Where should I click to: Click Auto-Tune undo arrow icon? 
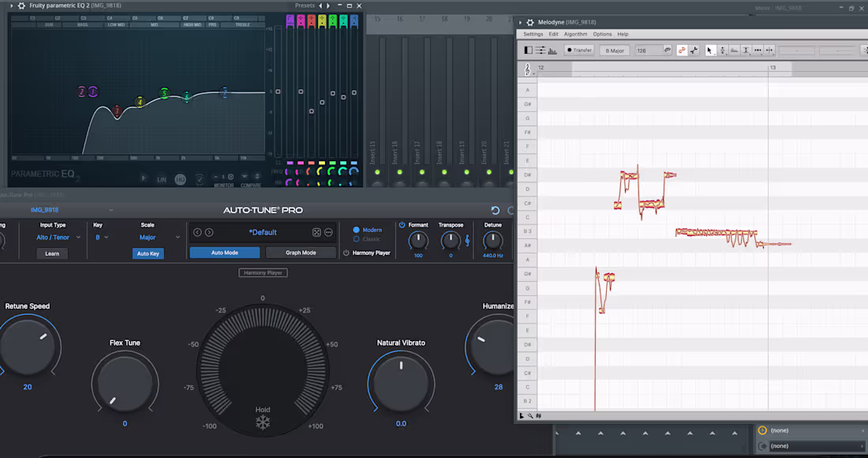496,211
